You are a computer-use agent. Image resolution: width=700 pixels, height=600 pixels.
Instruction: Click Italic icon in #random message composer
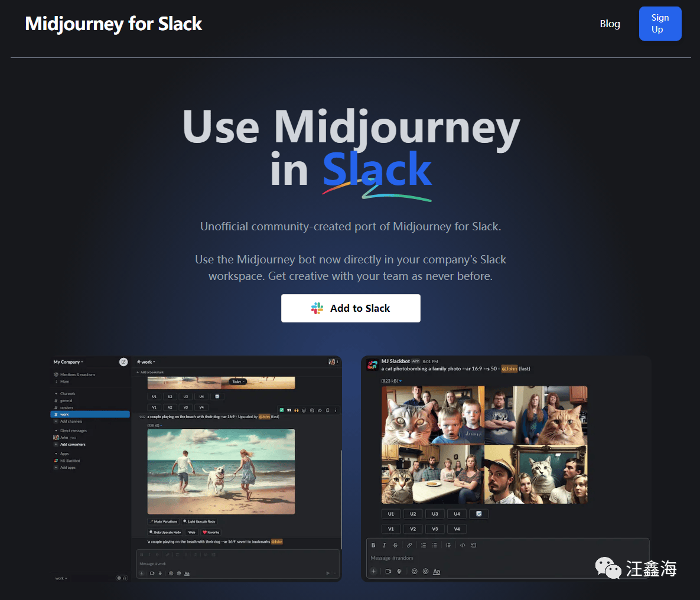coord(384,545)
